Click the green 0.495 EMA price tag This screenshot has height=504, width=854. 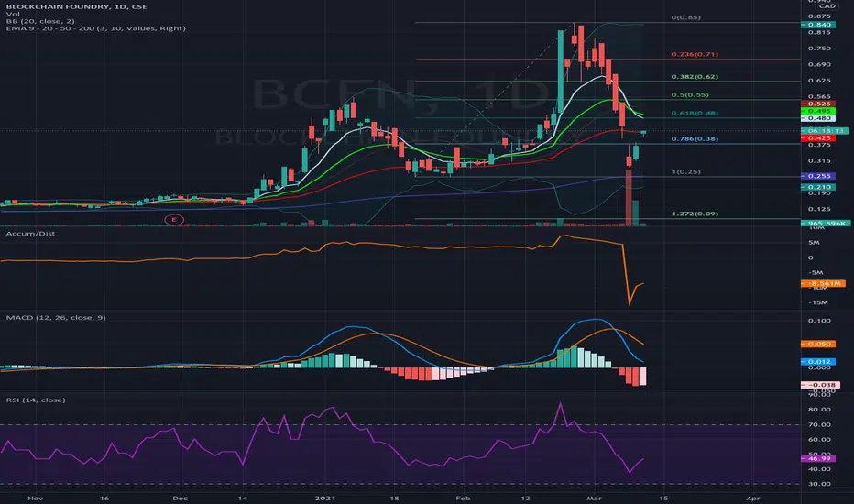point(818,111)
